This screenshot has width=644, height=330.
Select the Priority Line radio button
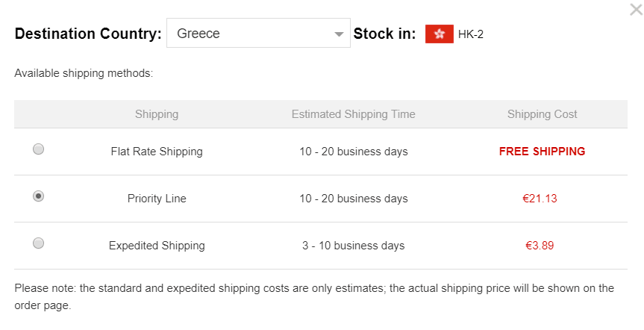39,196
